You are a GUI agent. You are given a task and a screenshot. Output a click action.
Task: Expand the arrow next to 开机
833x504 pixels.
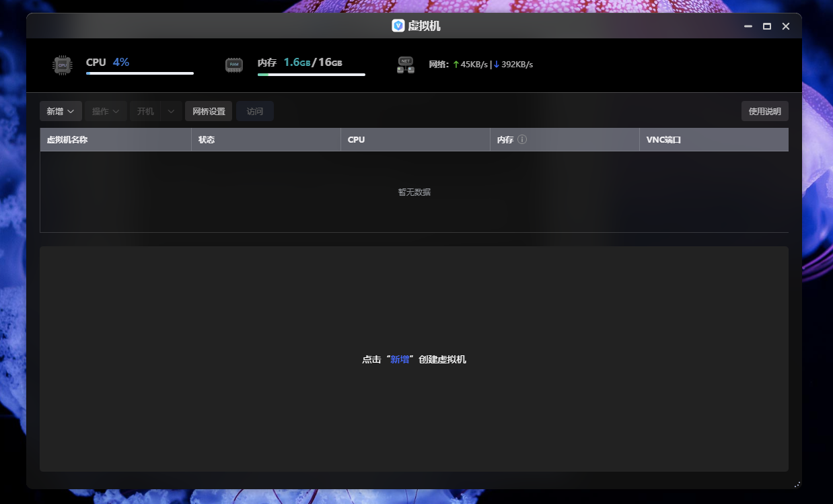pos(172,111)
